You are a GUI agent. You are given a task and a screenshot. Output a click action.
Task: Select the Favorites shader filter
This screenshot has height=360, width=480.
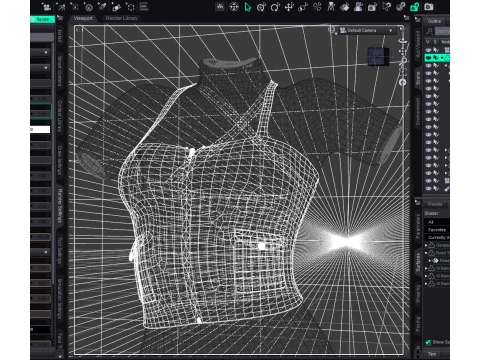coord(437,230)
